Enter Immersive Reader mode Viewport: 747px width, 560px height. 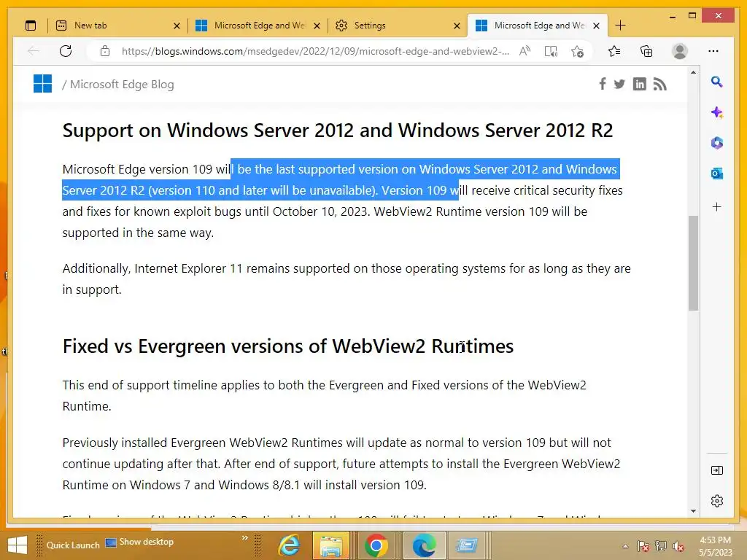click(551, 51)
